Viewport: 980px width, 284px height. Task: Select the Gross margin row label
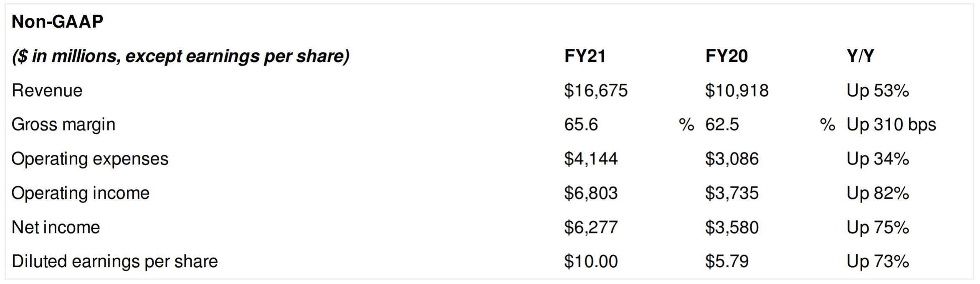[x=63, y=125]
